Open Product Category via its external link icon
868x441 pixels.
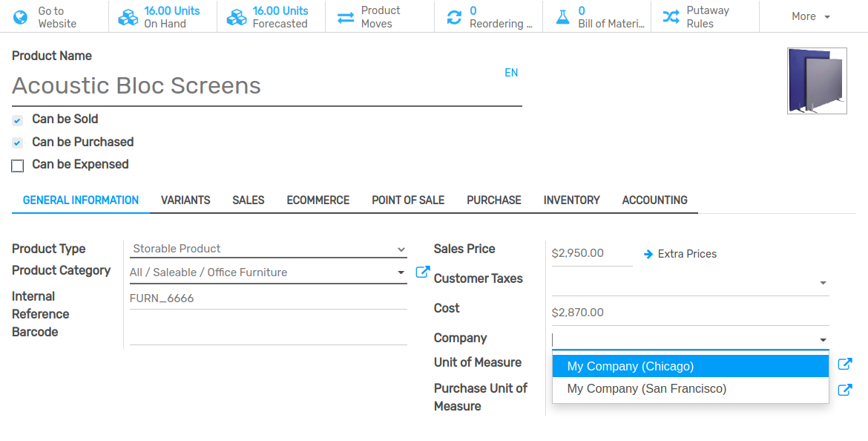pos(422,272)
